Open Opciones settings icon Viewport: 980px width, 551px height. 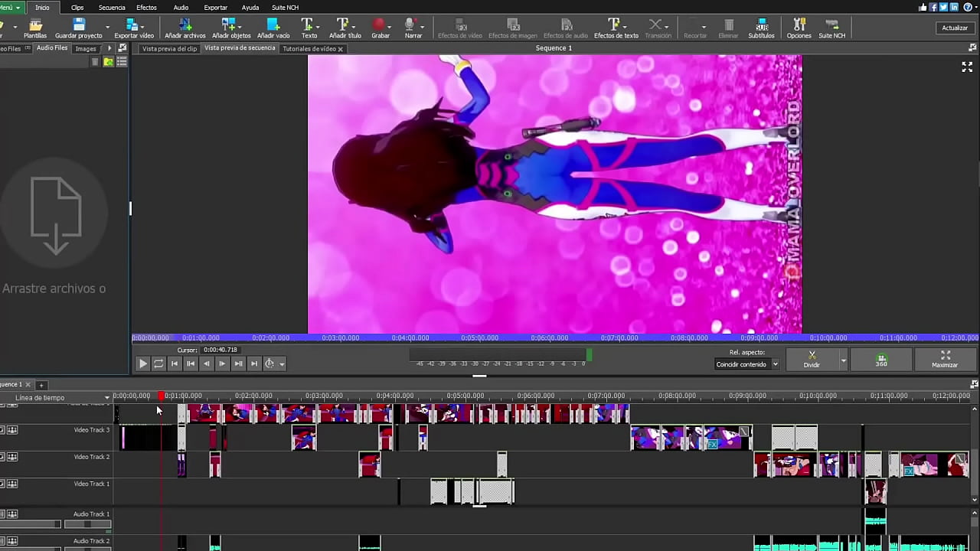(799, 24)
